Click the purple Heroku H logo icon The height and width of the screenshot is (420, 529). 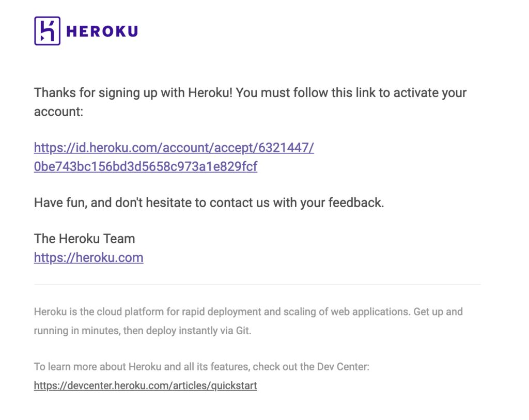(47, 30)
